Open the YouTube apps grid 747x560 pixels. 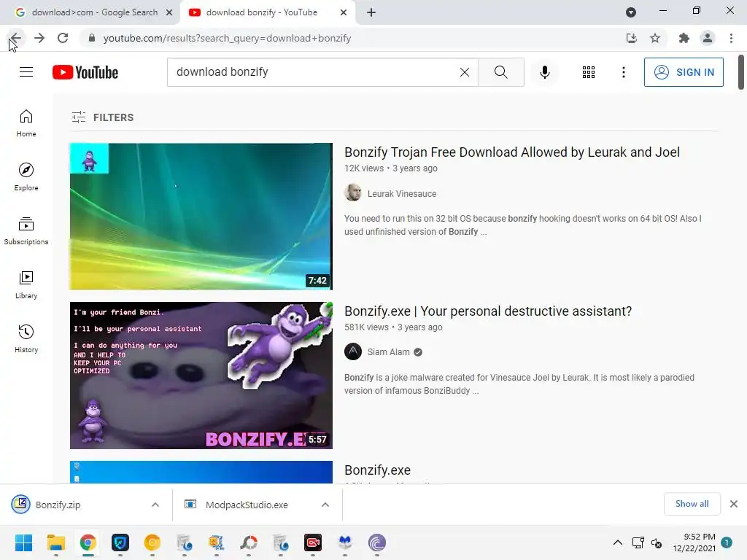click(589, 72)
